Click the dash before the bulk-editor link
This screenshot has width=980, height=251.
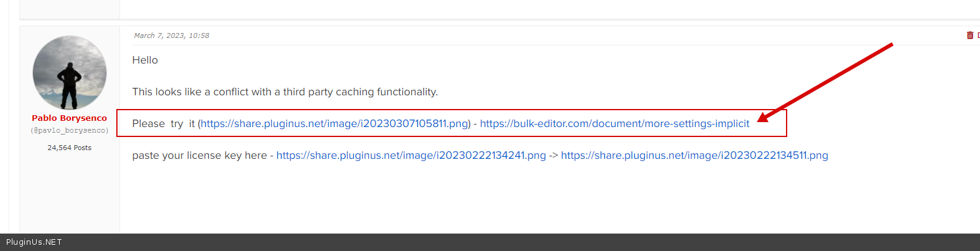click(x=475, y=123)
